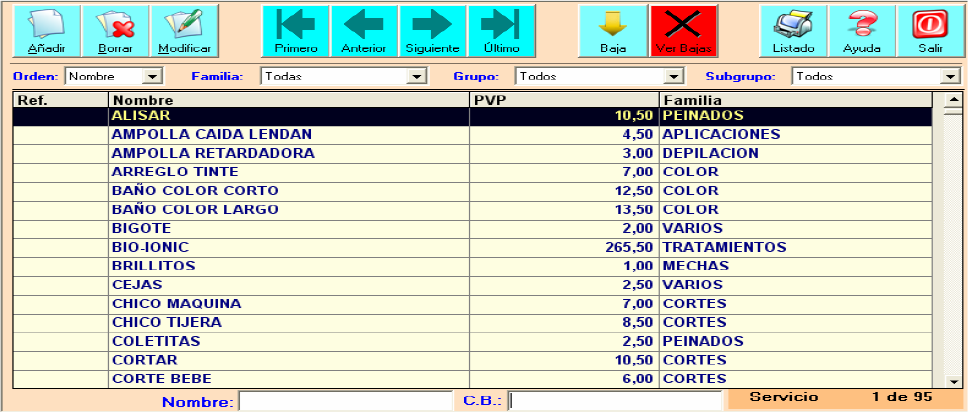Go to previous record with Anterior
This screenshot has height=415, width=968.
(364, 31)
